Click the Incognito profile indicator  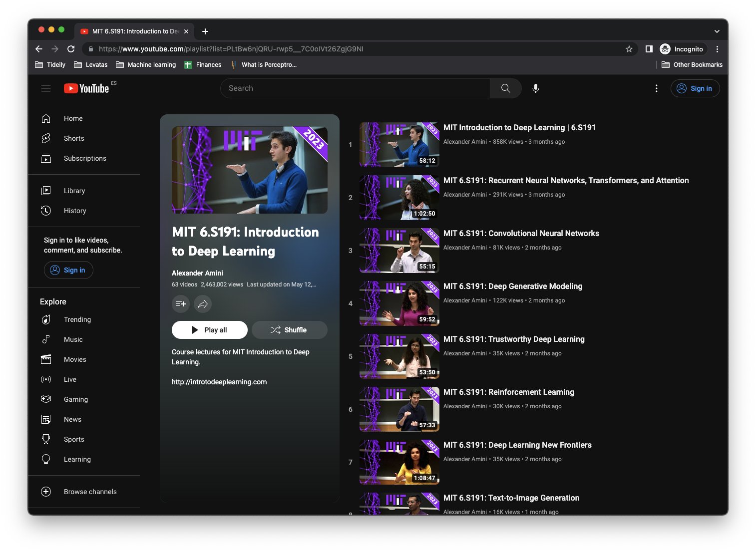[682, 49]
